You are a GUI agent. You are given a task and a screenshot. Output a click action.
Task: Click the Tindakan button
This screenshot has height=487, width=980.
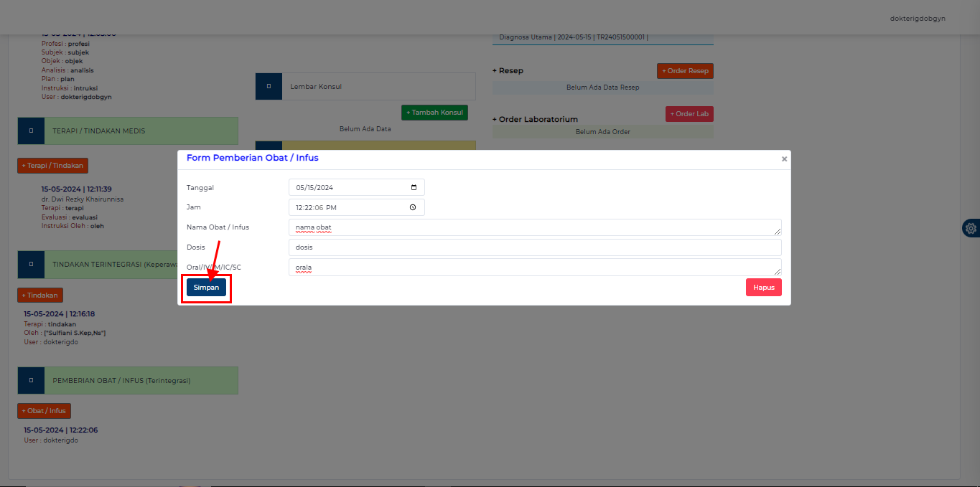pos(39,295)
